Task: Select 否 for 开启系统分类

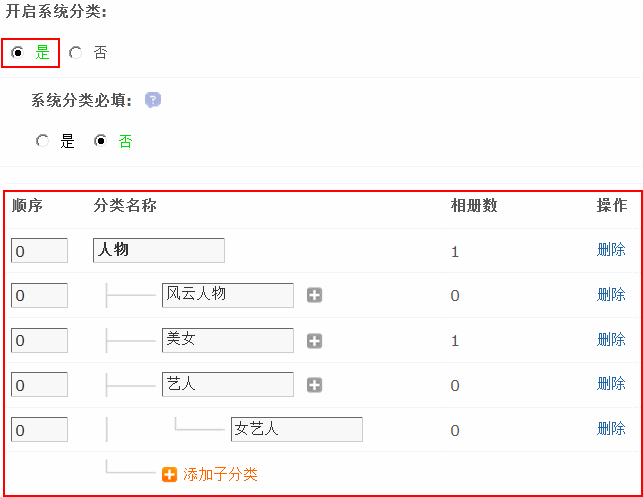Action: [x=76, y=53]
